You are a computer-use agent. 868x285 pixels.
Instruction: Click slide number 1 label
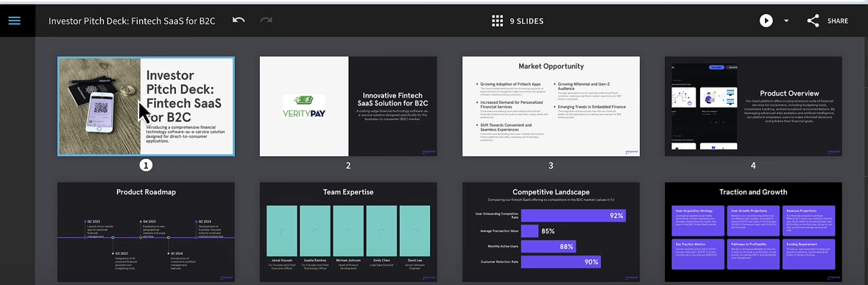(x=146, y=166)
